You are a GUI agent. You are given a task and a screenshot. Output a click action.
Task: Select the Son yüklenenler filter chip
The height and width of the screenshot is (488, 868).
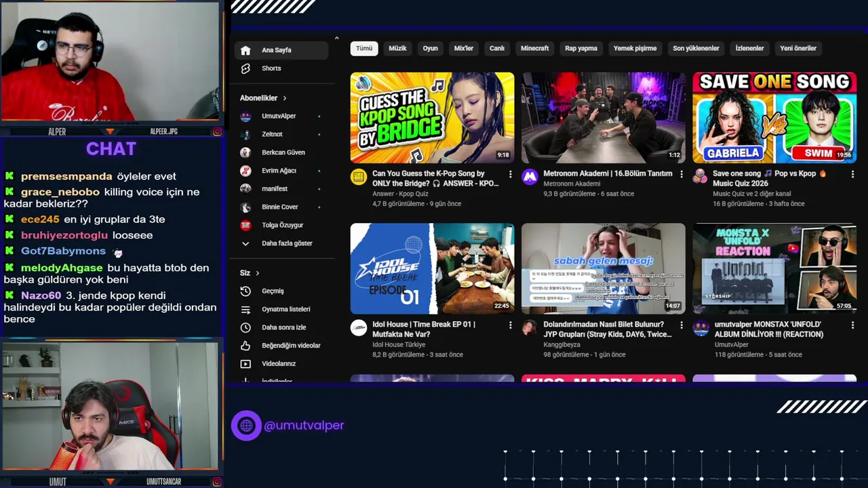(x=696, y=48)
